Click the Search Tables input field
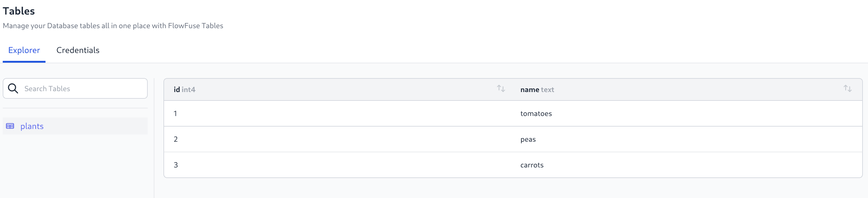The width and height of the screenshot is (868, 198). pos(67,88)
